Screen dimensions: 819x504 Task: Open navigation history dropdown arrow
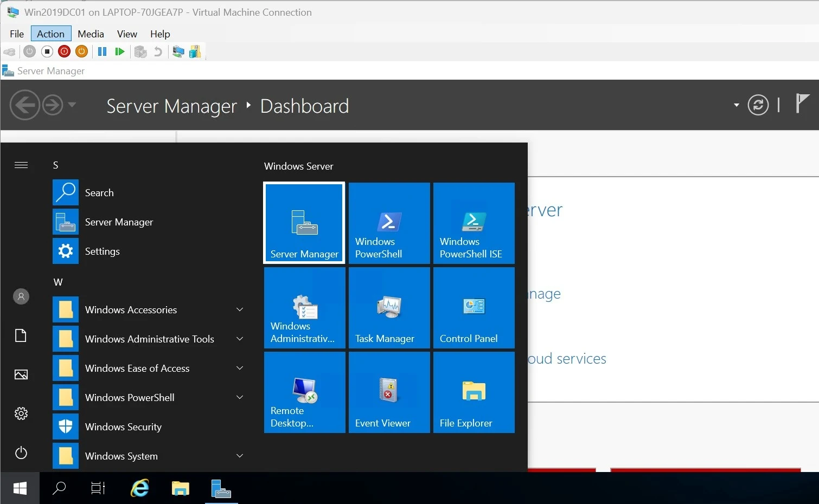coord(72,105)
